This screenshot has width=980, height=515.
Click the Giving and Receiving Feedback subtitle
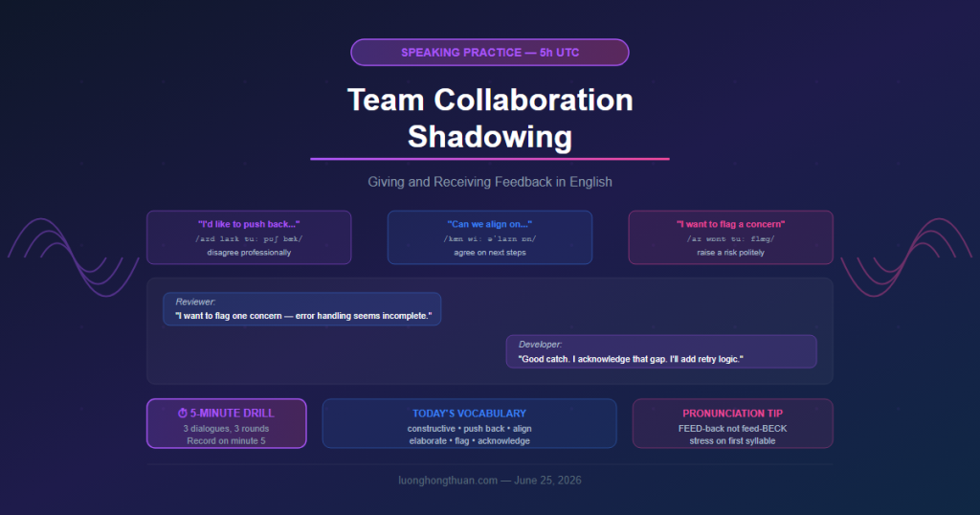coord(489,182)
